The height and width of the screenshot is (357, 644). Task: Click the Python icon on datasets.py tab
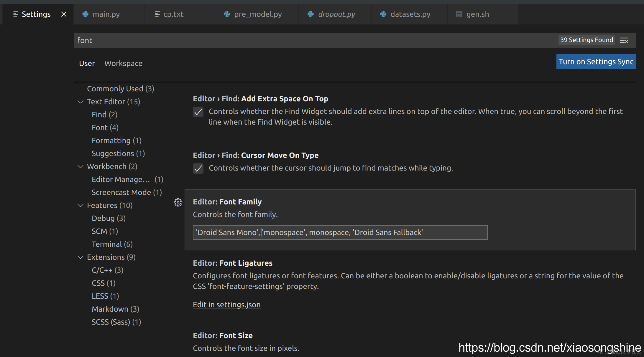[x=383, y=14]
